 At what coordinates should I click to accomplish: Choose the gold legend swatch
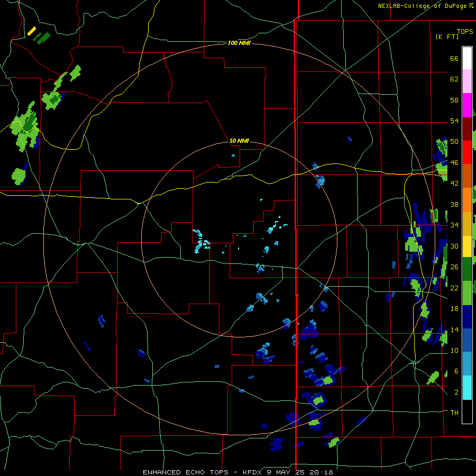[467, 224]
